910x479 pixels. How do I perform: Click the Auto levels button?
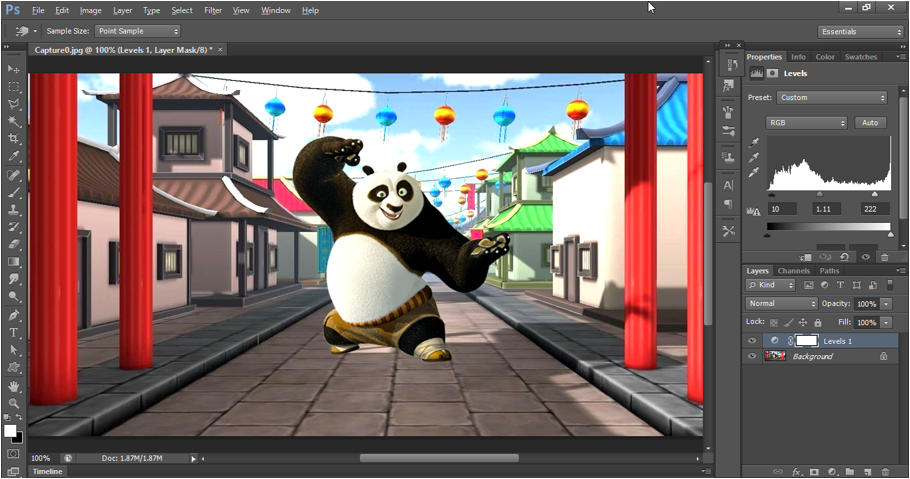(870, 123)
